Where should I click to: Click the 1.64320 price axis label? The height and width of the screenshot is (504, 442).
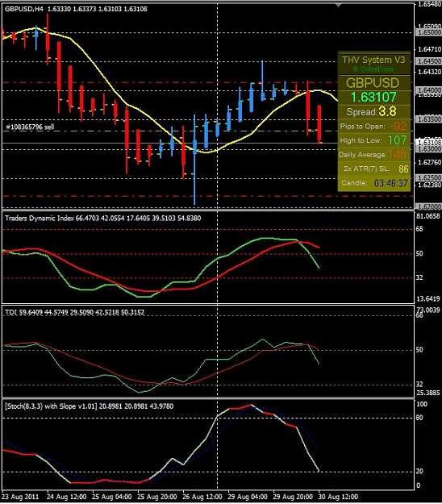(429, 72)
